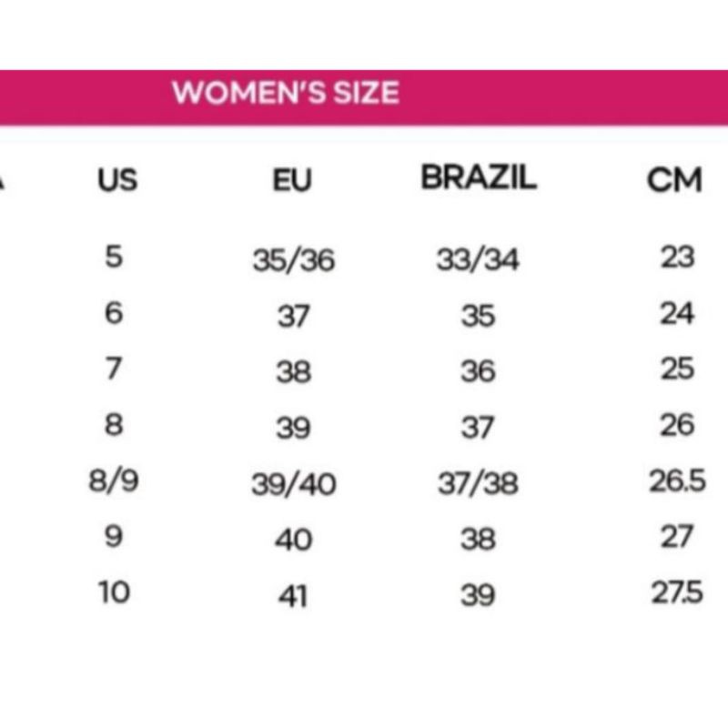The image size is (728, 728).
Task: Click the WOMEN'S SIZE header title
Action: point(286,93)
